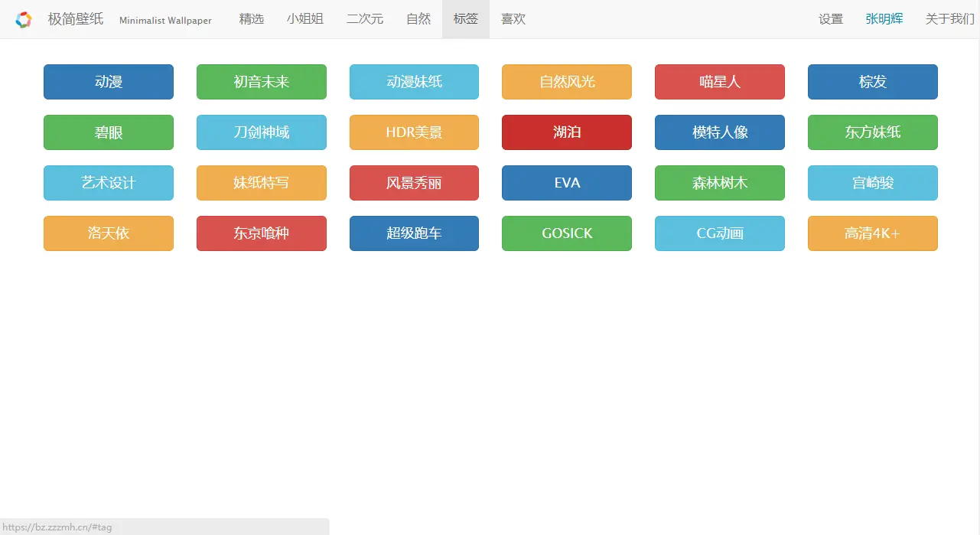Viewport: 980px width, 535px height.
Task: Select the 喵星人 tag
Action: [x=720, y=82]
